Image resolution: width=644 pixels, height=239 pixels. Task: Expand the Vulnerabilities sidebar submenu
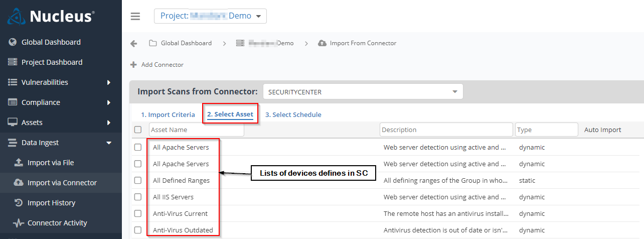[x=109, y=82]
